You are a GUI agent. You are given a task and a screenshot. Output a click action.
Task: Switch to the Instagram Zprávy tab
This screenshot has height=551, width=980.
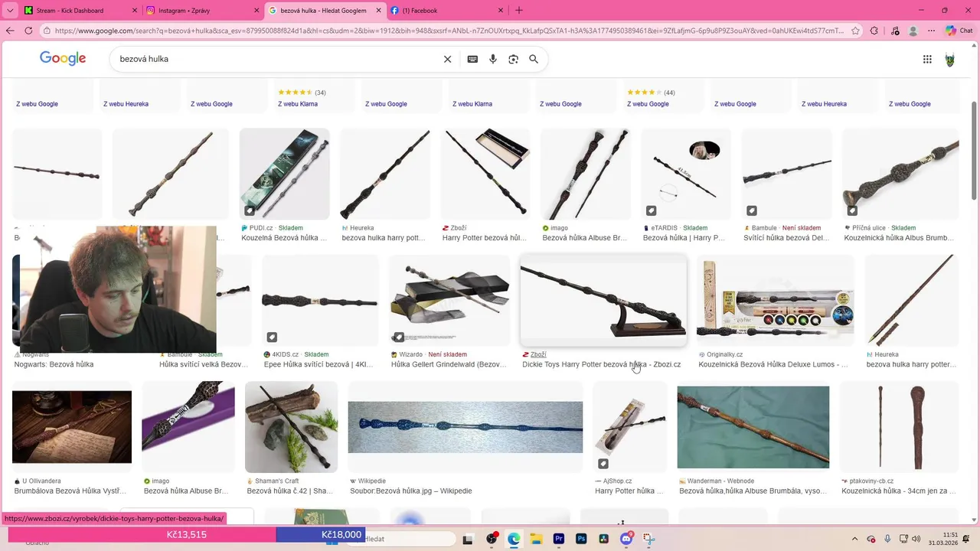click(x=203, y=11)
